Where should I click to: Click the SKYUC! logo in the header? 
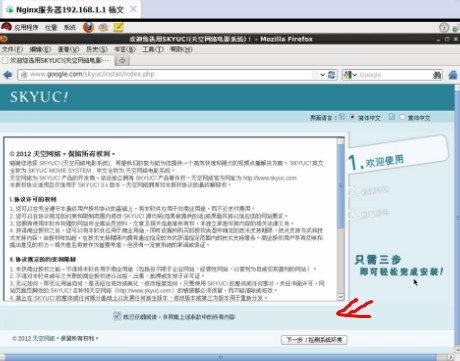click(x=39, y=97)
